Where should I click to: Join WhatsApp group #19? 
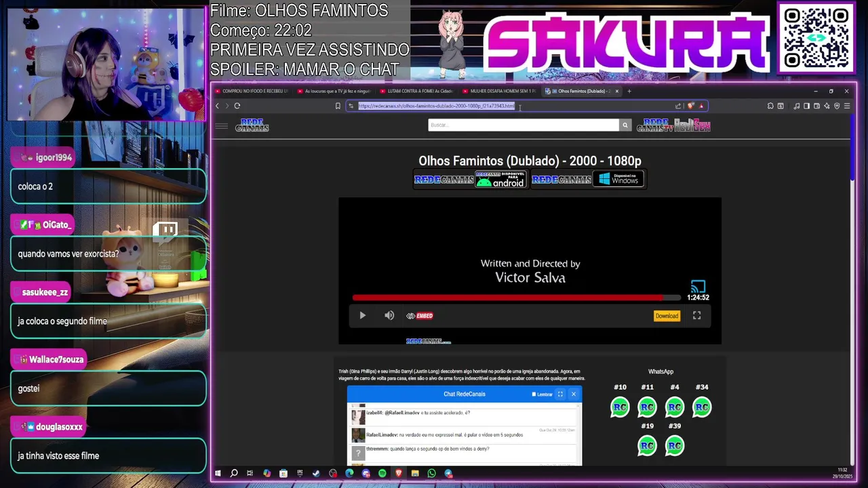(647, 446)
